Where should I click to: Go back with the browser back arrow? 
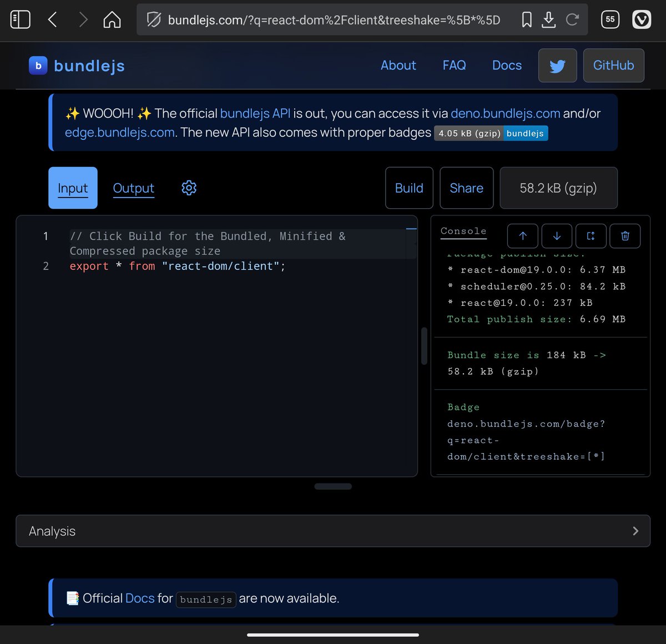point(53,20)
